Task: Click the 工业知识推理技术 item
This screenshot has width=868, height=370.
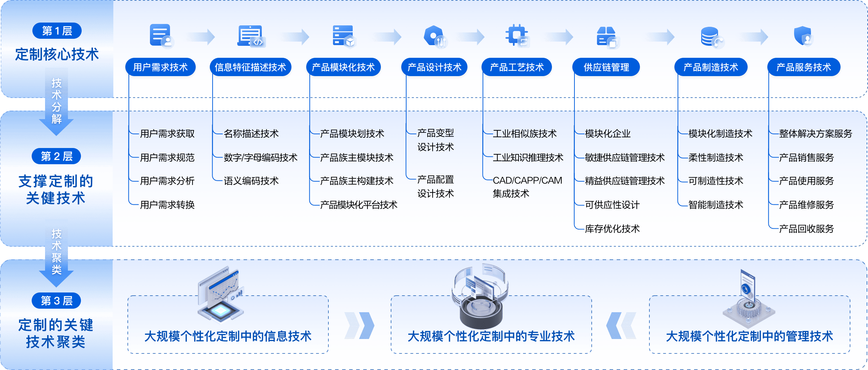Action: coord(528,158)
